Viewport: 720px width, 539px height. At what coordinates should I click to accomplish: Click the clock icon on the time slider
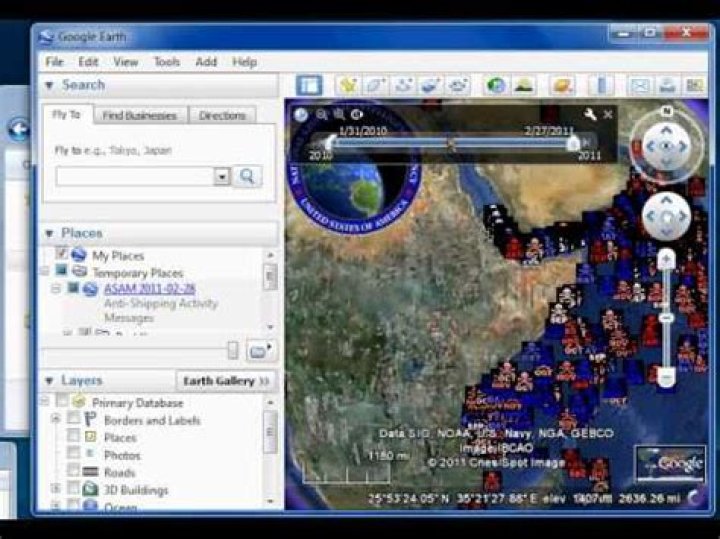tap(301, 114)
